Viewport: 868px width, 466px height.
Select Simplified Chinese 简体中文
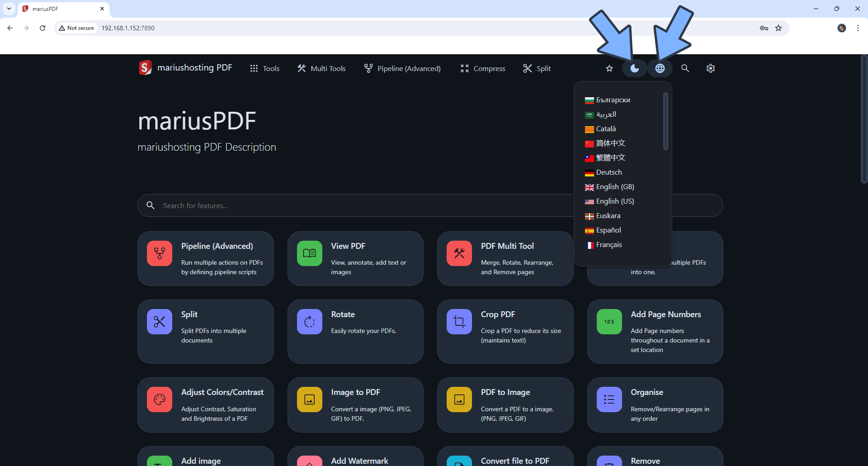[x=605, y=143]
